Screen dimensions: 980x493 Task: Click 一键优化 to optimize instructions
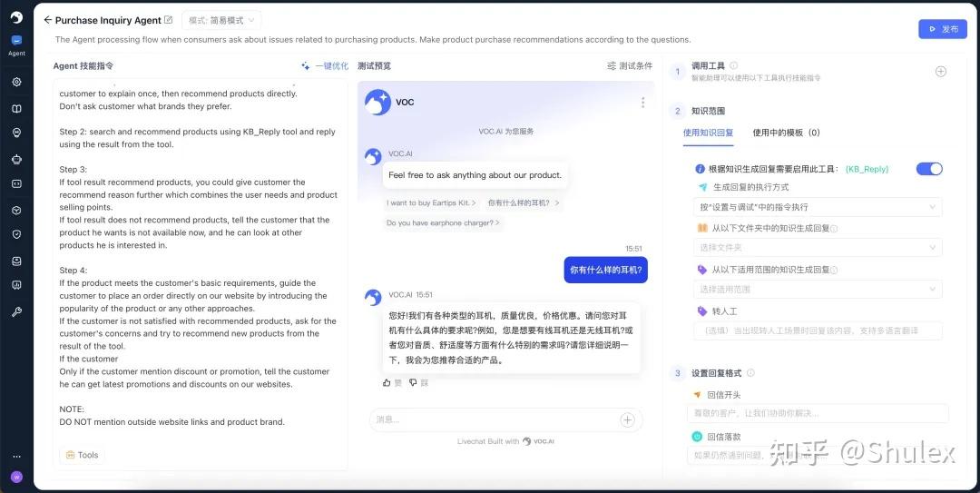click(331, 65)
